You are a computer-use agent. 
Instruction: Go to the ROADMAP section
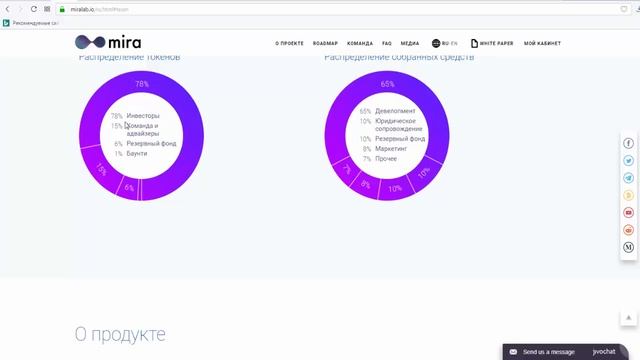click(x=325, y=43)
